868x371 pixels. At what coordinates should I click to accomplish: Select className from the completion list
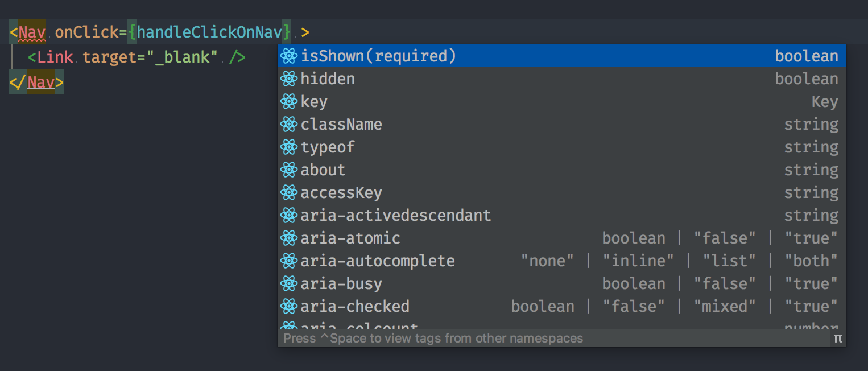click(562, 124)
